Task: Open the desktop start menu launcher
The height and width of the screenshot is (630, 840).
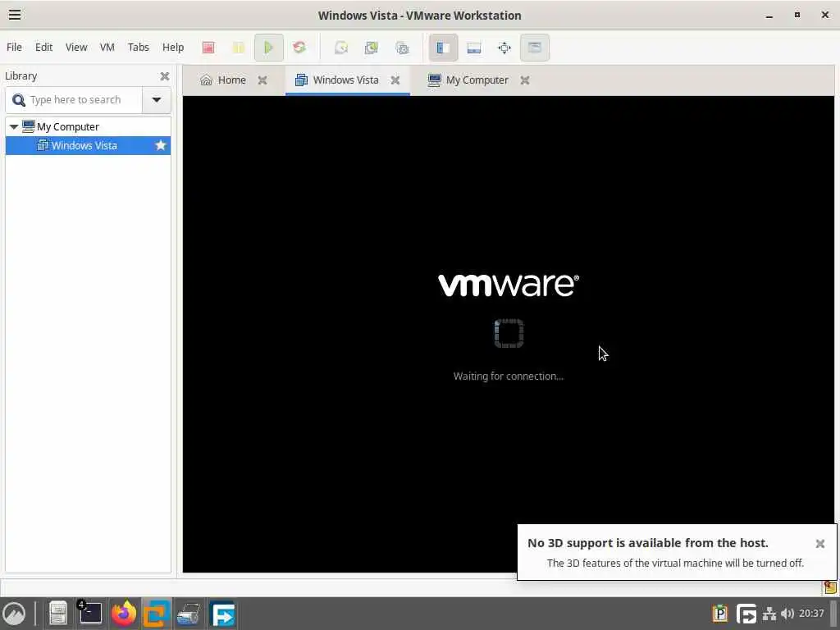Action: (14, 614)
